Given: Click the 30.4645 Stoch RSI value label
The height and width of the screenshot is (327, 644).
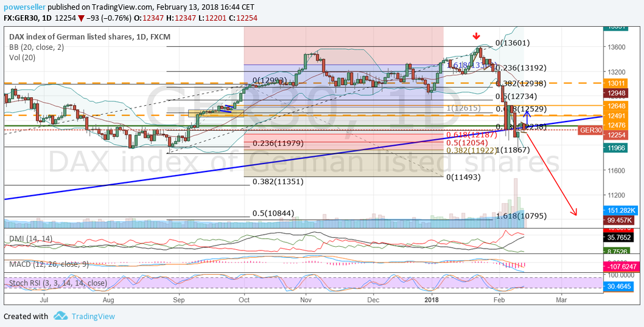Looking at the screenshot, I should (620, 286).
